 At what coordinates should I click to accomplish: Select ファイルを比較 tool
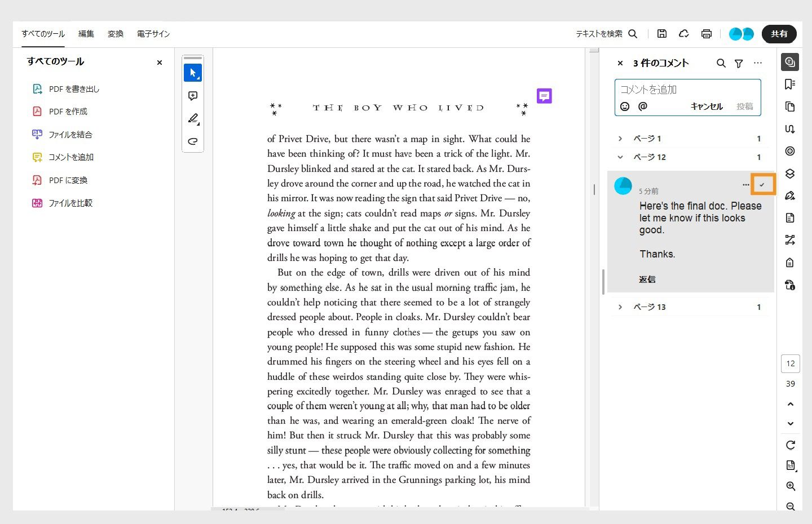coord(63,203)
